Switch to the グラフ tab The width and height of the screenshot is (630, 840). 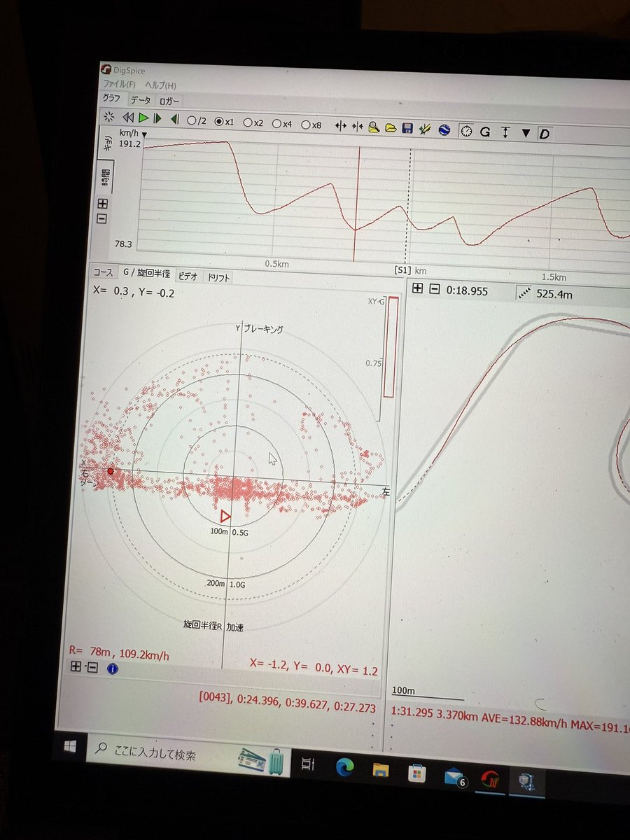(111, 98)
